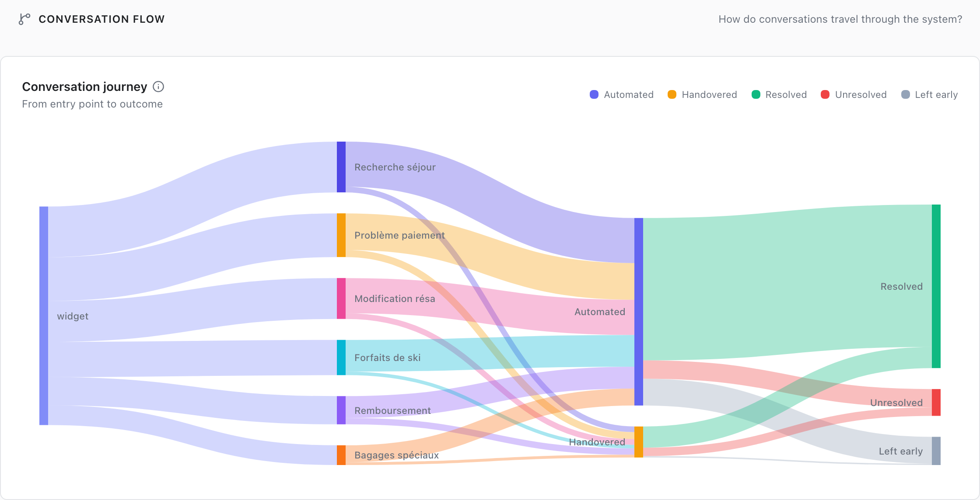Click the Automated legend color dot
Image resolution: width=980 pixels, height=500 pixels.
click(x=594, y=94)
